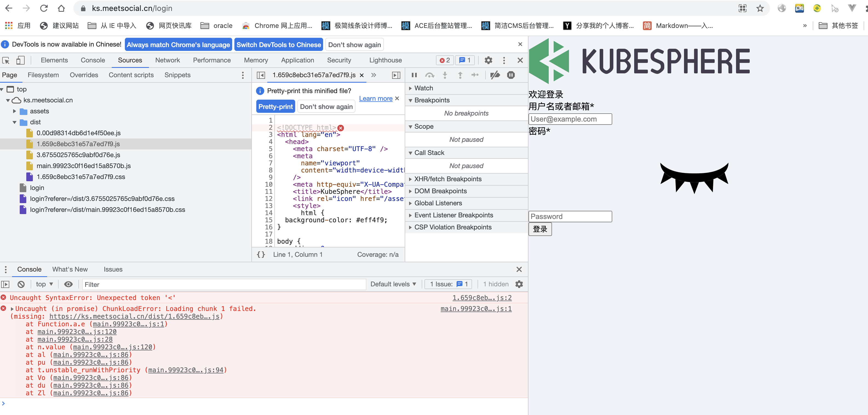The width and height of the screenshot is (868, 415).
Task: Collapse the Call Stack section
Action: [x=410, y=152]
